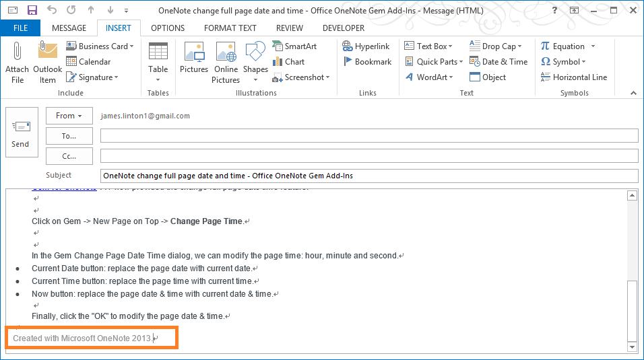Insert a Chart
This screenshot has width=644, height=360.
(288, 62)
